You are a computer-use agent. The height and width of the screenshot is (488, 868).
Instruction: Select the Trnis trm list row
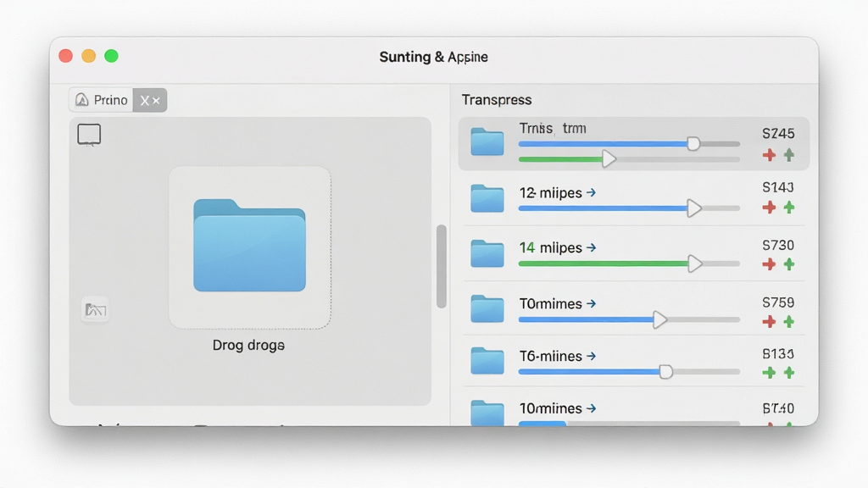634,144
